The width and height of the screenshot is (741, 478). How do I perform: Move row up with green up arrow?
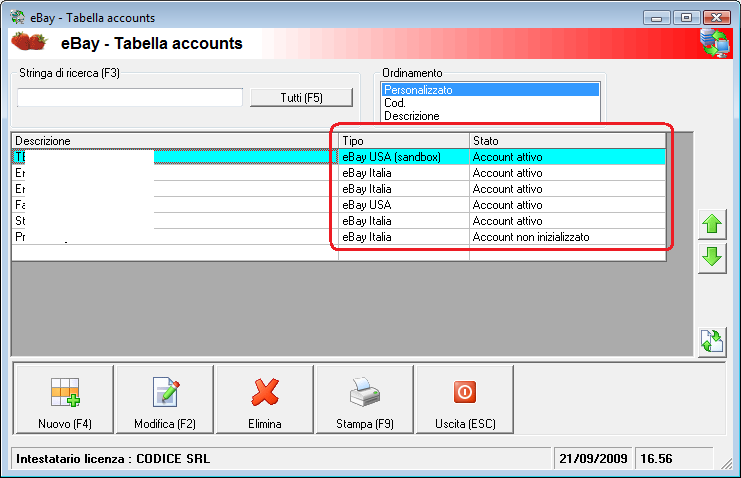[712, 224]
